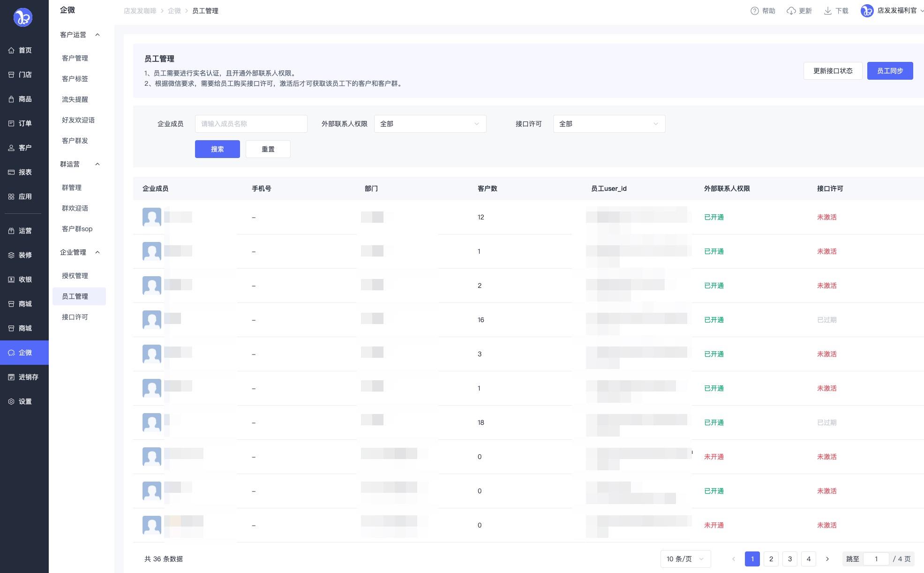Click the 应用 apps grid icon
The width and height of the screenshot is (924, 573).
11,196
